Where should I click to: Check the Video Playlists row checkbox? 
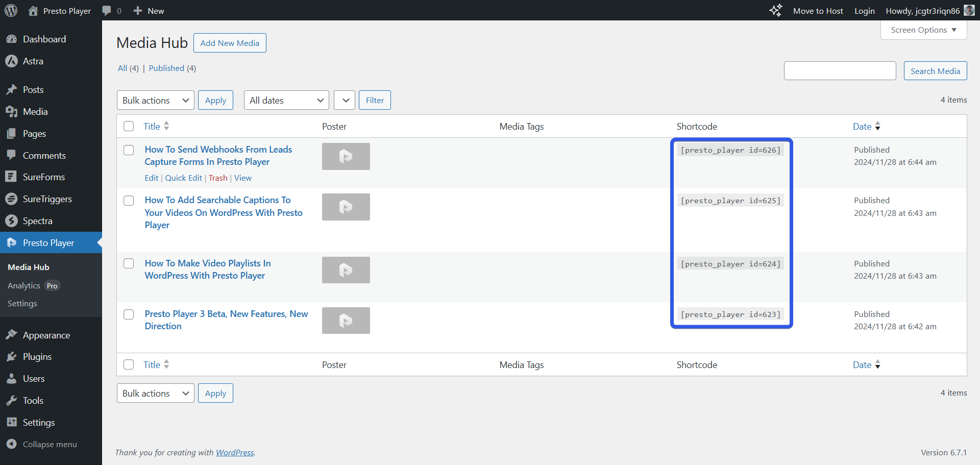[129, 263]
